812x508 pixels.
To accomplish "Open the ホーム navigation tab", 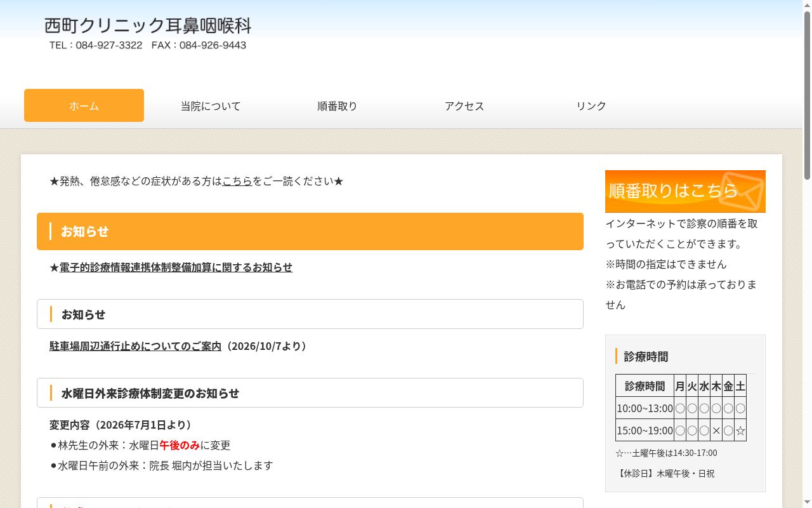I will 84,105.
